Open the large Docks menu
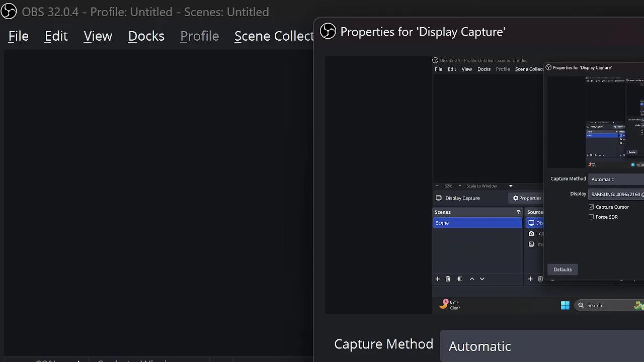The width and height of the screenshot is (644, 362). [x=146, y=36]
